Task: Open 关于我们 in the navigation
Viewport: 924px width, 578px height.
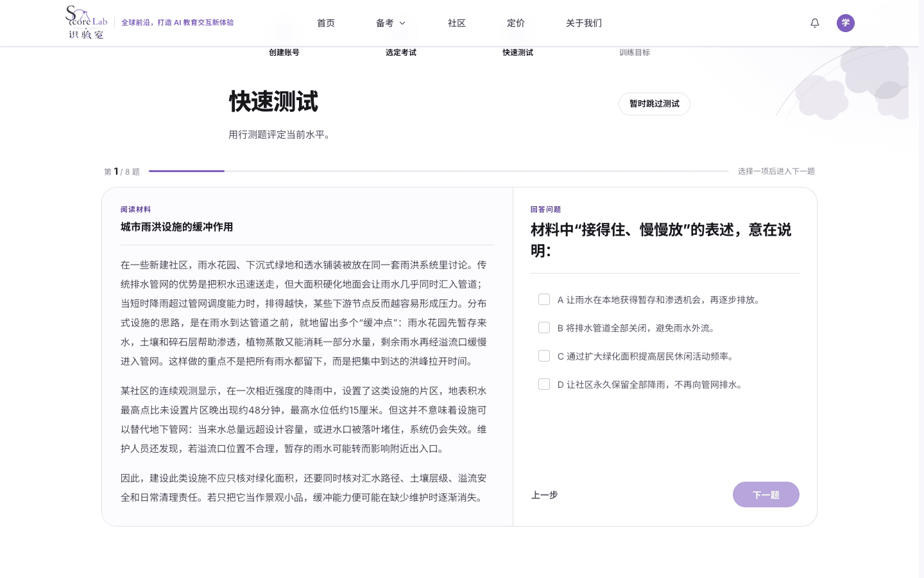Action: [x=584, y=23]
